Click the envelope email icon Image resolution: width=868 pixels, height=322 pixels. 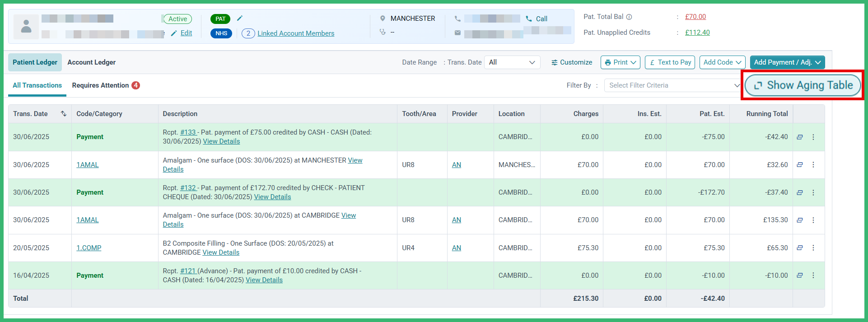pyautogui.click(x=457, y=33)
